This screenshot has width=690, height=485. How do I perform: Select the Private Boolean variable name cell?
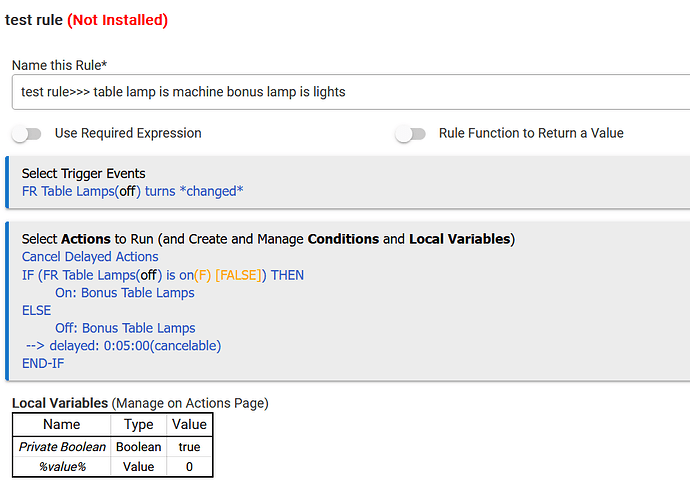[x=61, y=447]
